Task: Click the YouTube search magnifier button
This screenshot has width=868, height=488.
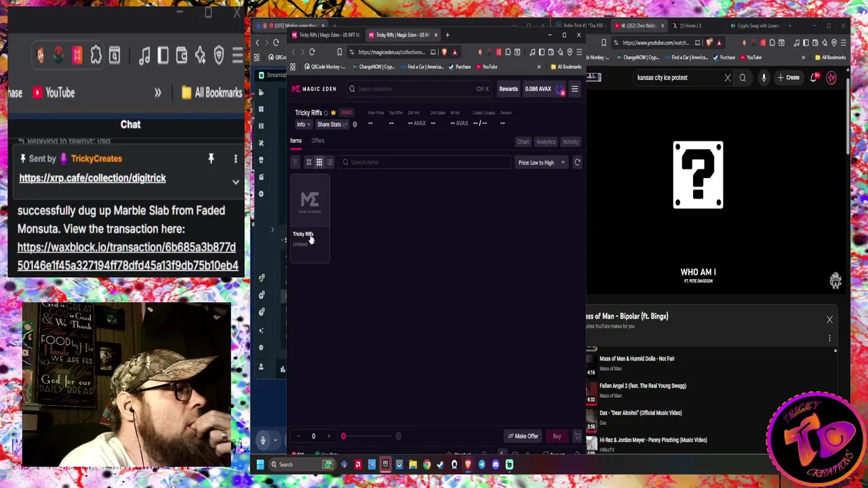Action: pos(743,78)
